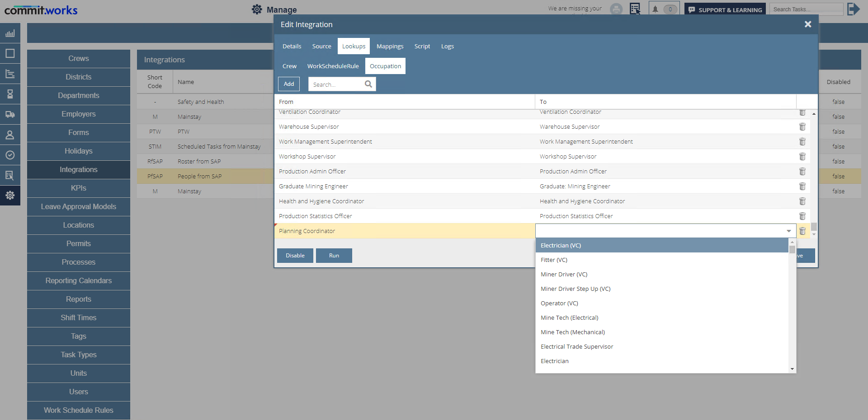Delete the Production Admin Officer lookup row

click(x=802, y=172)
